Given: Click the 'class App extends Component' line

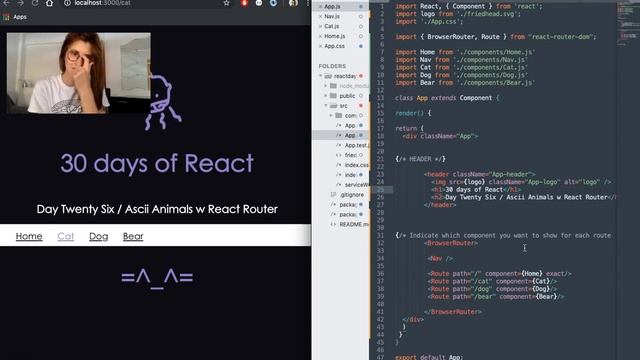Looking at the screenshot, I should (x=447, y=98).
